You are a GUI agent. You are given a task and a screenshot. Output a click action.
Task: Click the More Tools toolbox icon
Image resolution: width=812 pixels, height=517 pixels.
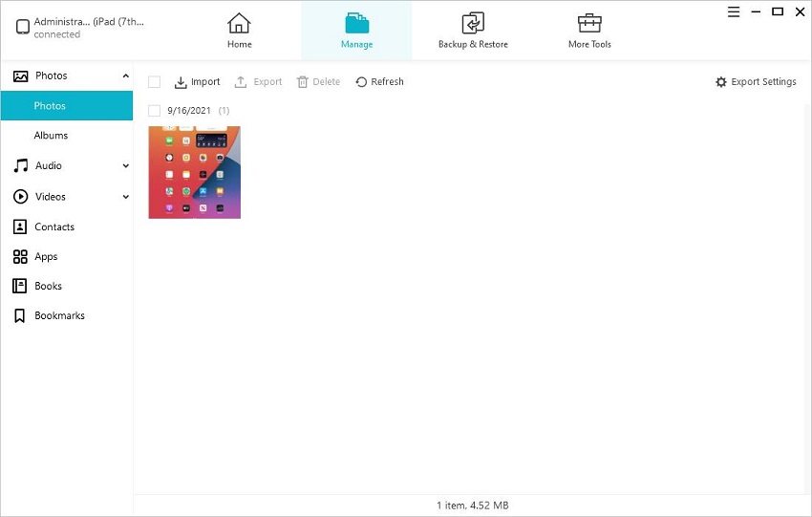[x=589, y=23]
